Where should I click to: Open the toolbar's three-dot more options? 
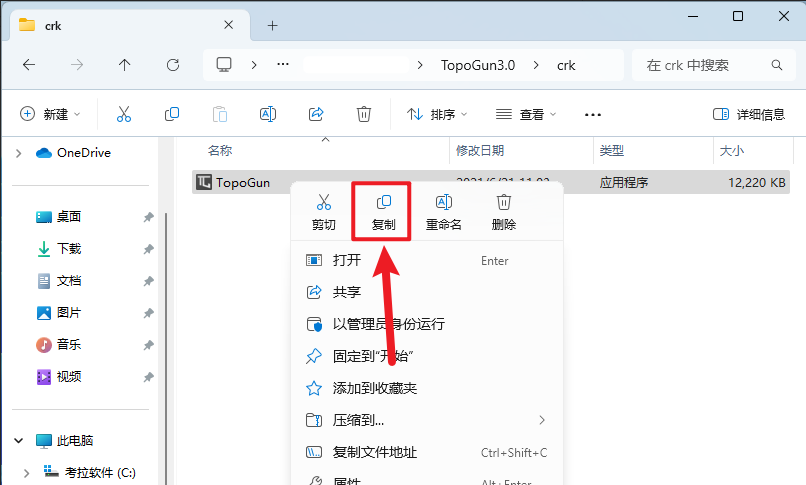tap(593, 115)
